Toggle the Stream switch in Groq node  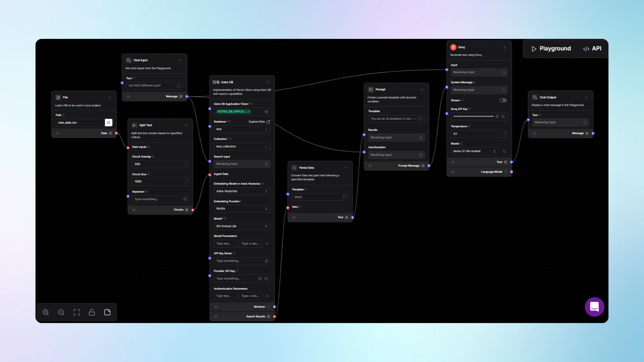coord(502,100)
